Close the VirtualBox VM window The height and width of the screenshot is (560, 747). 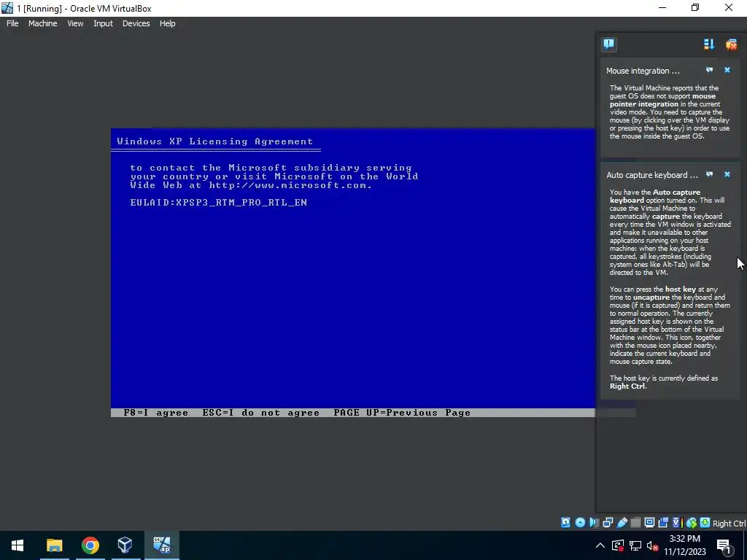[x=729, y=8]
